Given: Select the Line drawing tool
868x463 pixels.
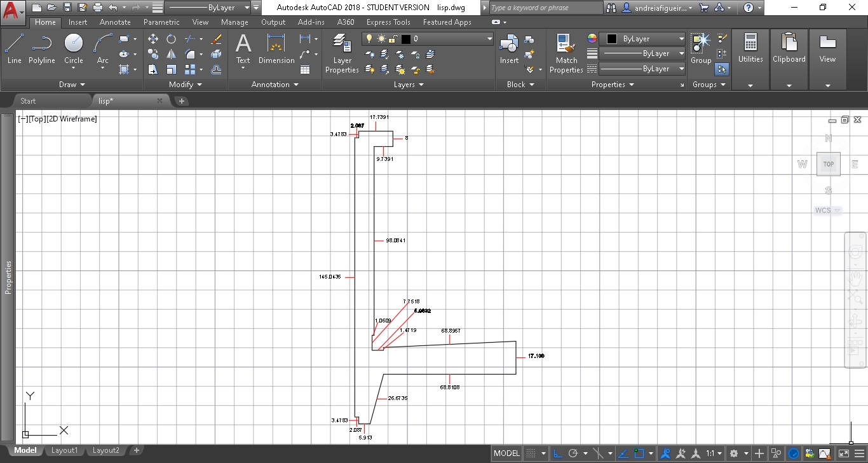Looking at the screenshot, I should (14, 49).
